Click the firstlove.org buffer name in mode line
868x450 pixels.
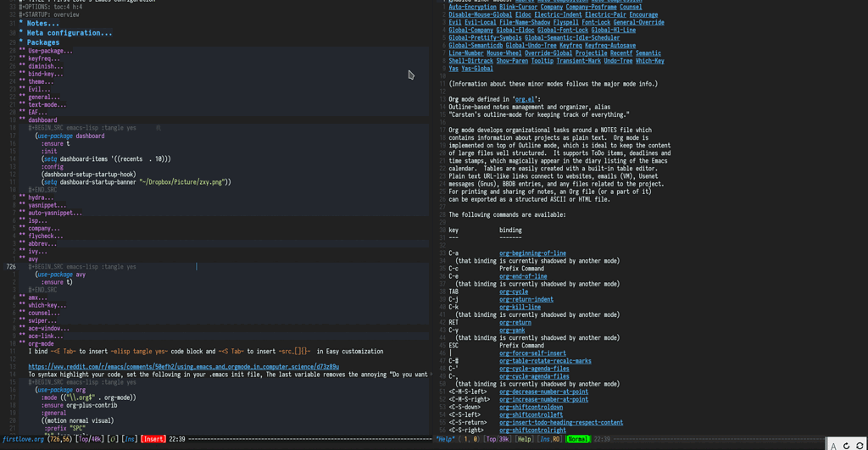tap(23, 439)
